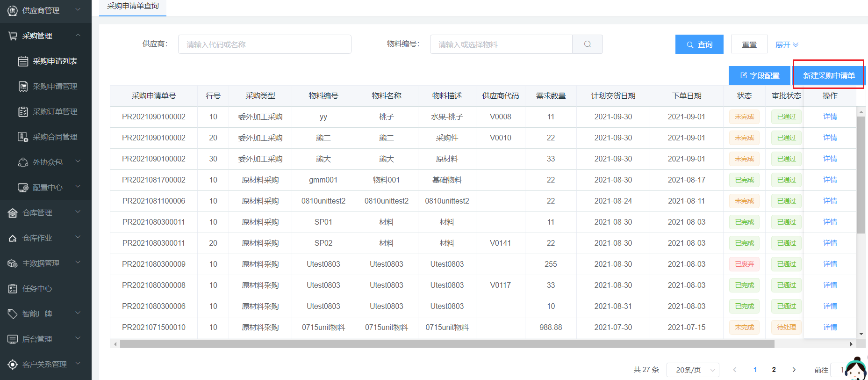Click the 采购申请列表 sidebar icon
Screen dimensions: 868x380
point(23,61)
